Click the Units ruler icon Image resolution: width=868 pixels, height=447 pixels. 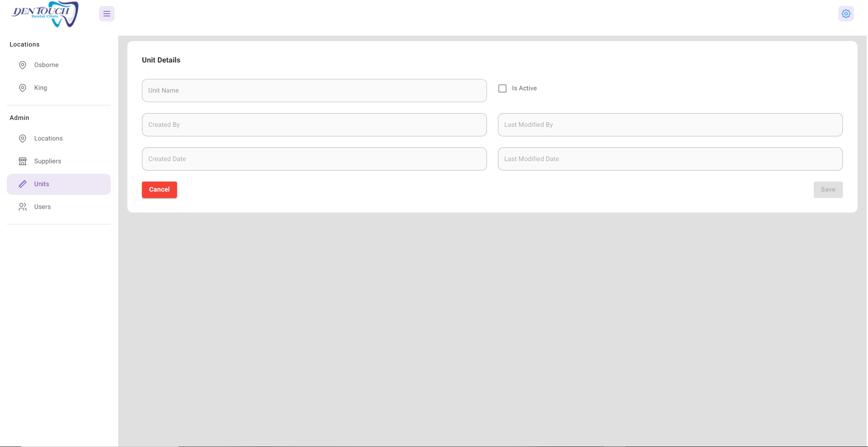point(22,184)
